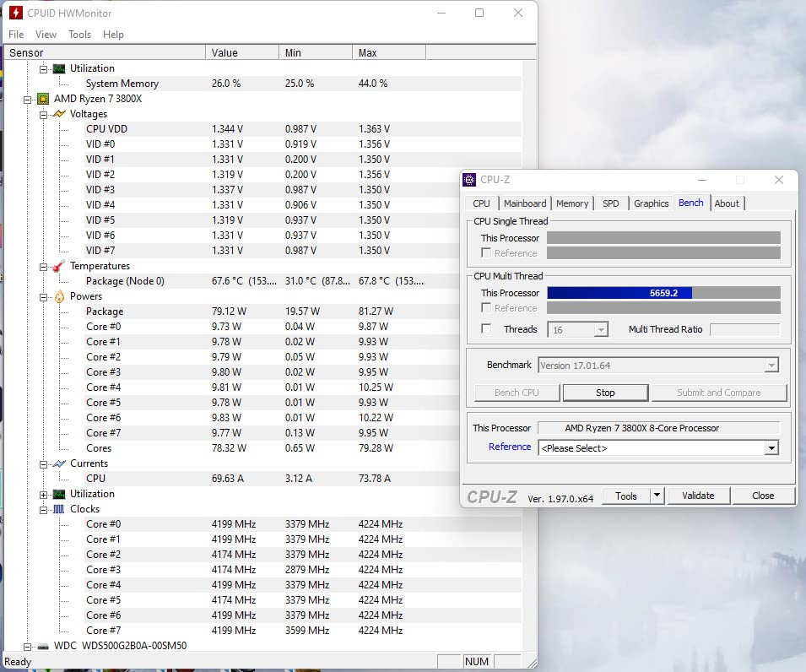Collapse the WDC WDS500G2B0A drive node
Screen dimensions: 806x672
pyautogui.click(x=27, y=647)
